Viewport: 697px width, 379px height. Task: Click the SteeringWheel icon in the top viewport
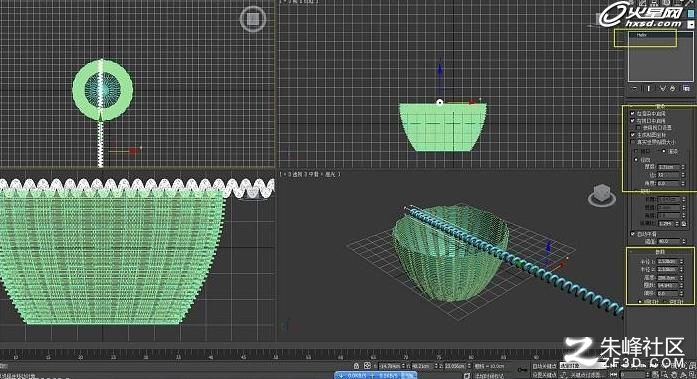pyautogui.click(x=253, y=19)
